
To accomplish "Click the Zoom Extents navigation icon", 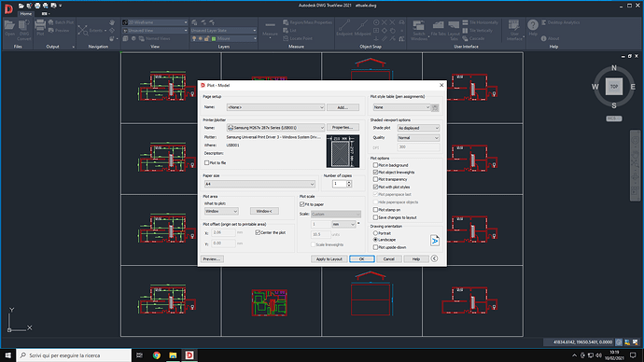I will pyautogui.click(x=83, y=31).
